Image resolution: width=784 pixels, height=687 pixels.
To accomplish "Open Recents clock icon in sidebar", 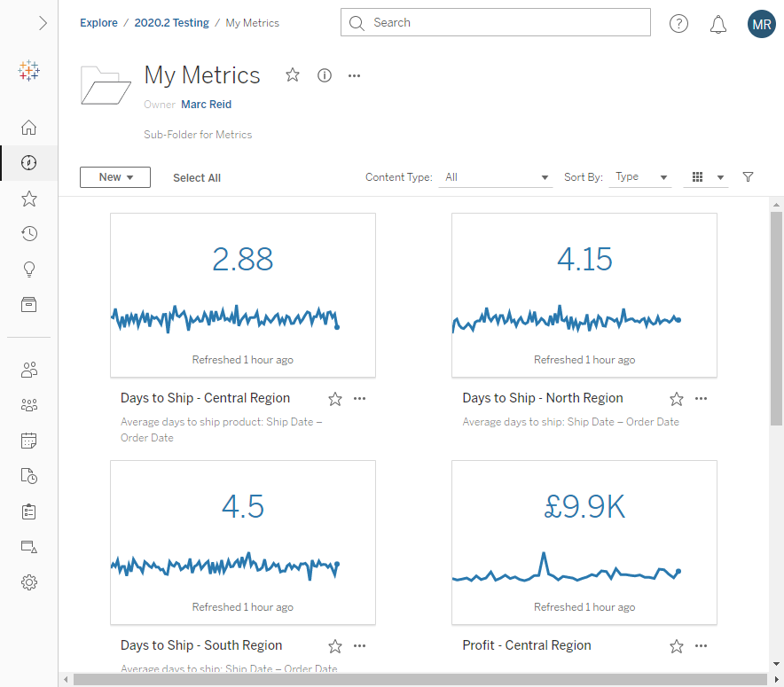I will click(29, 234).
